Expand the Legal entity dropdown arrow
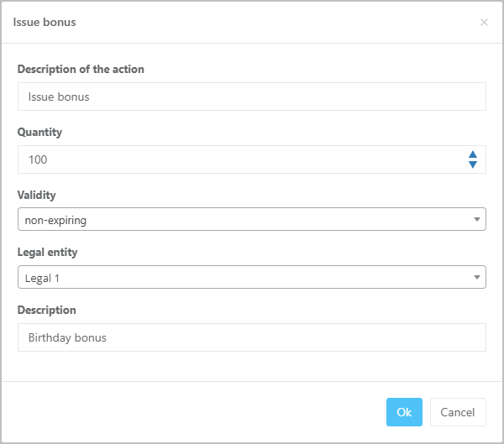Screen dimensions: 504x444 [x=476, y=277]
